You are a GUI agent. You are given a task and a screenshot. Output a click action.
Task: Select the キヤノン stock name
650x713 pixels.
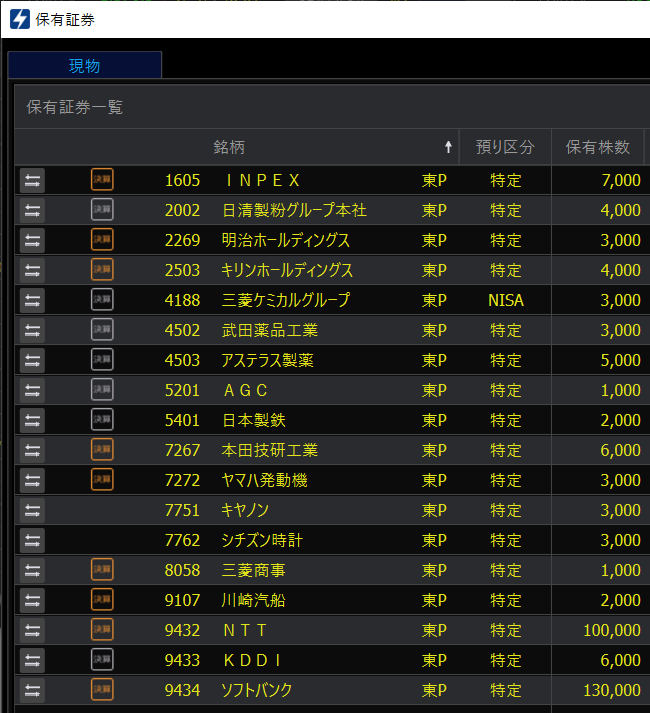click(245, 511)
